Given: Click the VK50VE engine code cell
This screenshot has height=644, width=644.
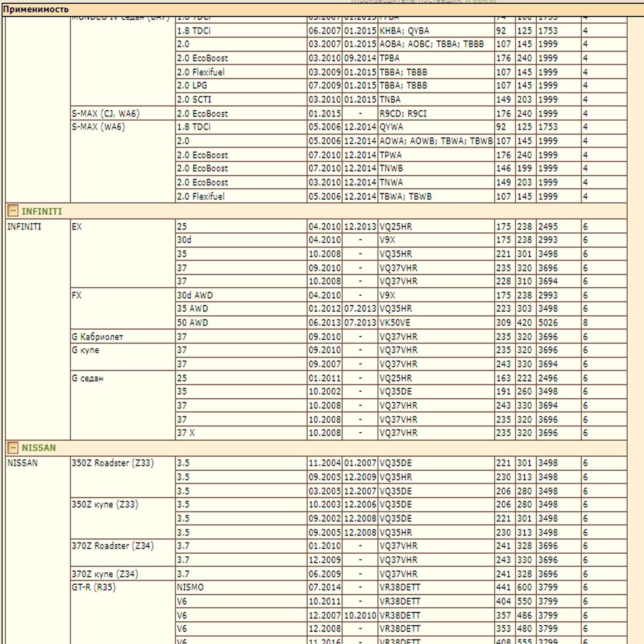Looking at the screenshot, I should 436,322.
